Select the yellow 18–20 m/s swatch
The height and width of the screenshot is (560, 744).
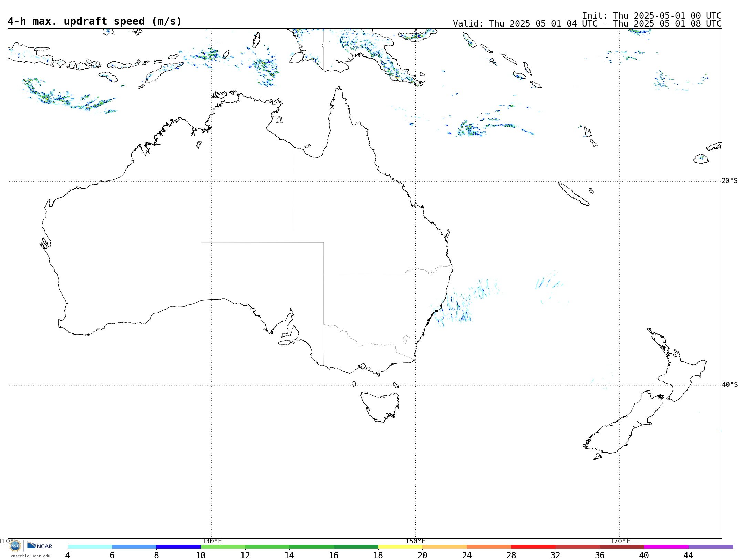pos(400,547)
